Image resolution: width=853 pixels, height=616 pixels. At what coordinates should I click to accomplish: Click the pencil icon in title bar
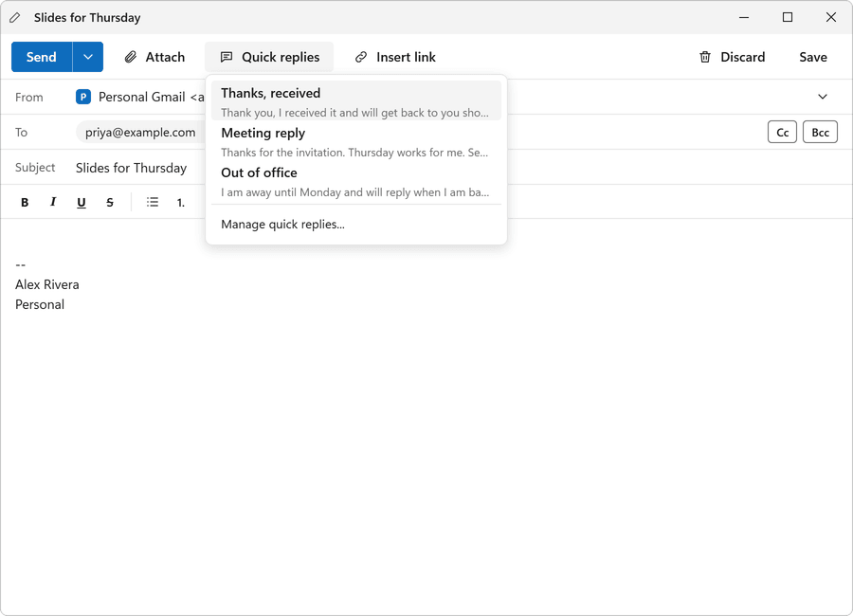click(x=15, y=17)
